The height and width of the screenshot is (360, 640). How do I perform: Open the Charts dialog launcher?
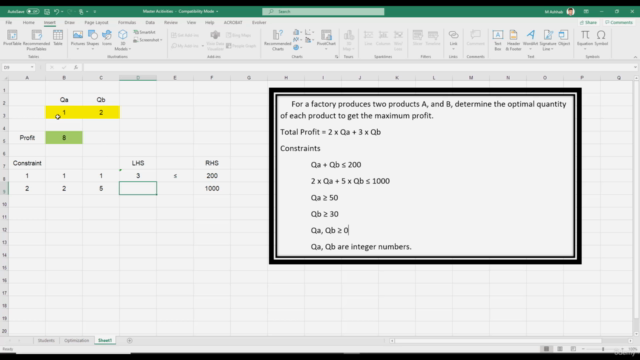[x=337, y=57]
